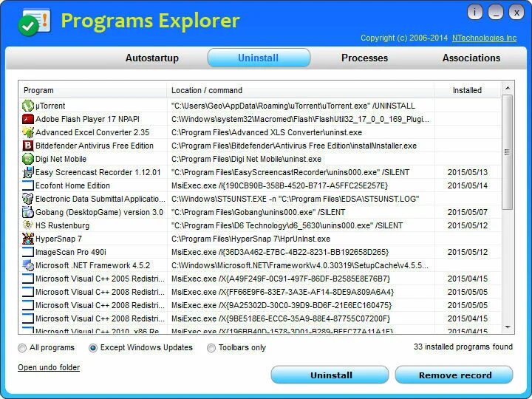Select Gobang (DesktopGame) version 3.0 entry
The width and height of the screenshot is (532, 399).
99,212
